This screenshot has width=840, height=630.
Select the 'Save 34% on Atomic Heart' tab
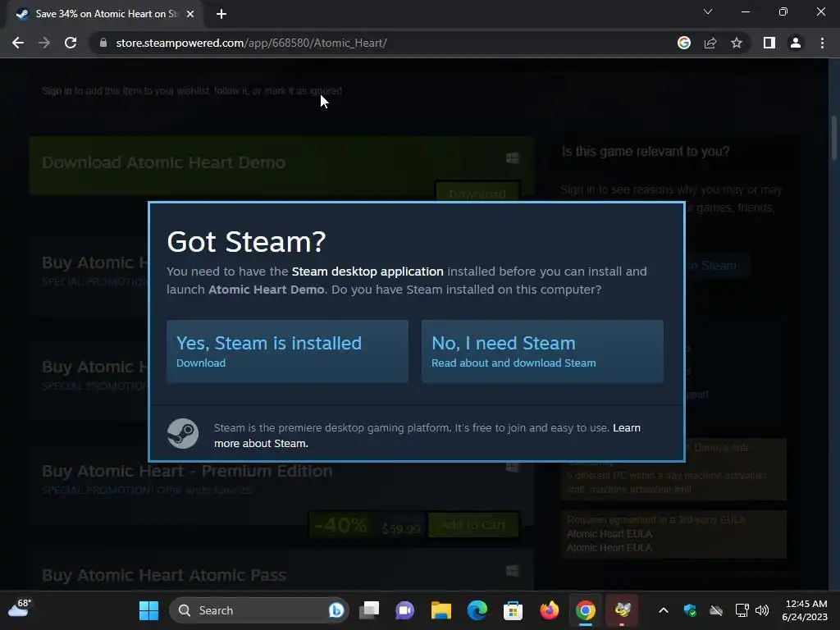pyautogui.click(x=106, y=14)
